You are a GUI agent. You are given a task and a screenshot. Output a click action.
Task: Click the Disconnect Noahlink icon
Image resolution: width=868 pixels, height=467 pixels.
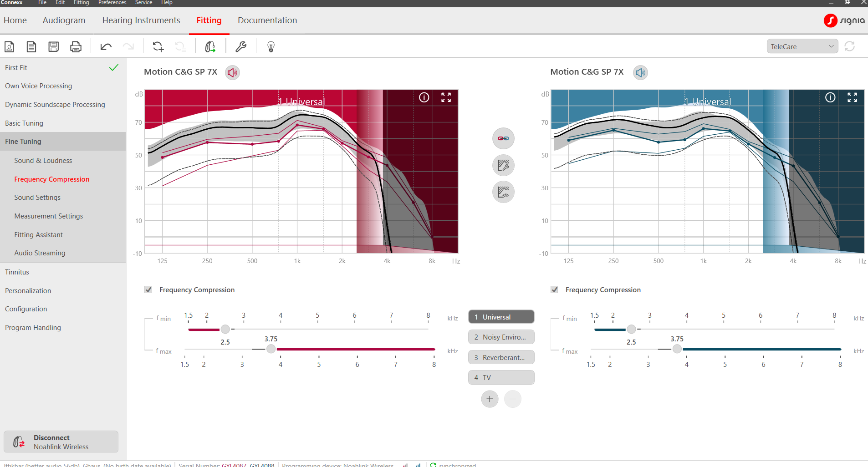(x=19, y=442)
